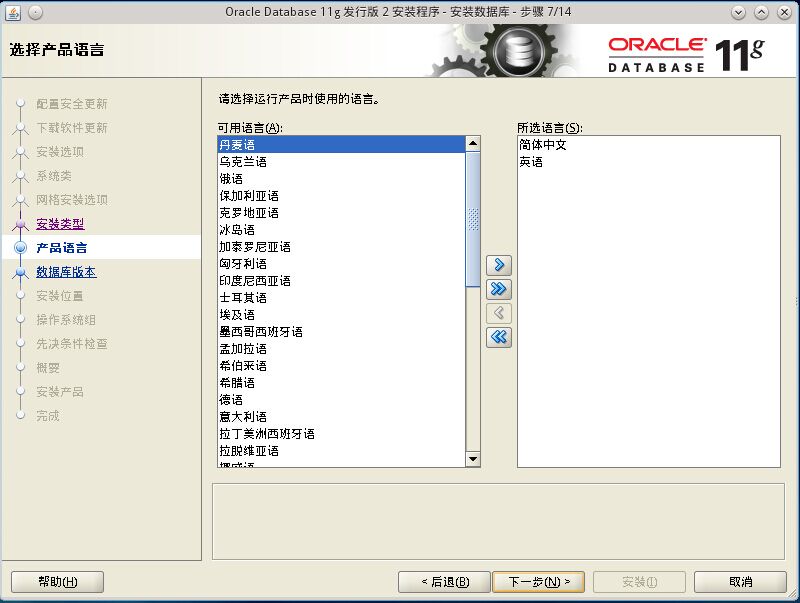
Task: Click the 先决条件检查 step in sidebar
Action: [x=72, y=344]
